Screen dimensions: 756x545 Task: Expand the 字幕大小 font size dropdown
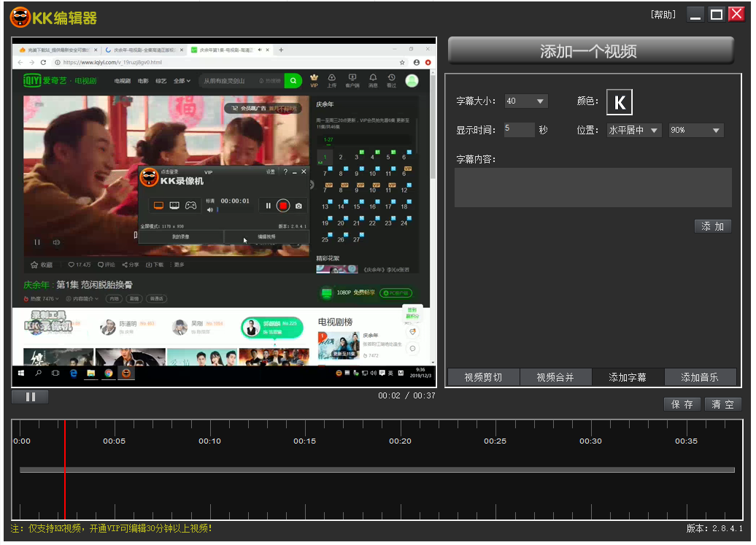pyautogui.click(x=525, y=101)
